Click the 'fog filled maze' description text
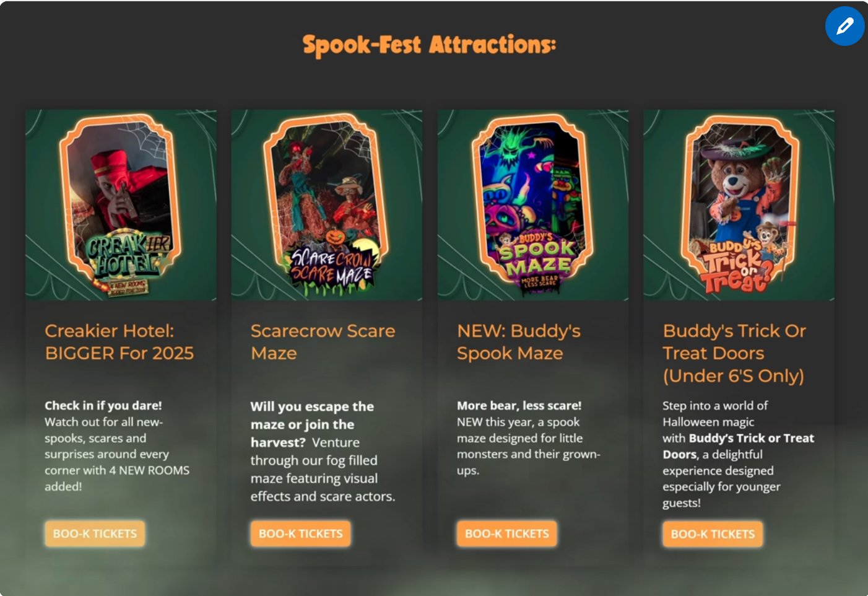Image resolution: width=868 pixels, height=596 pixels. coord(314,470)
